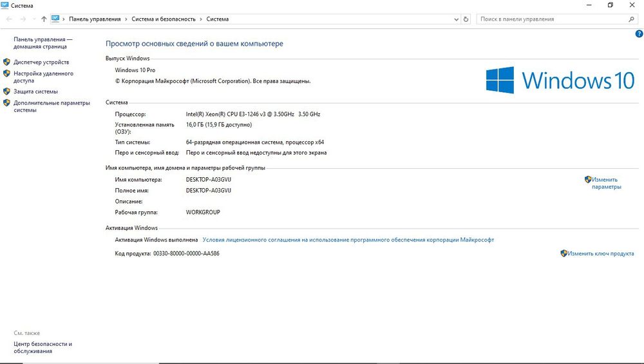644x364 pixels.
Task: Open address bar history dropdown
Action: click(456, 19)
